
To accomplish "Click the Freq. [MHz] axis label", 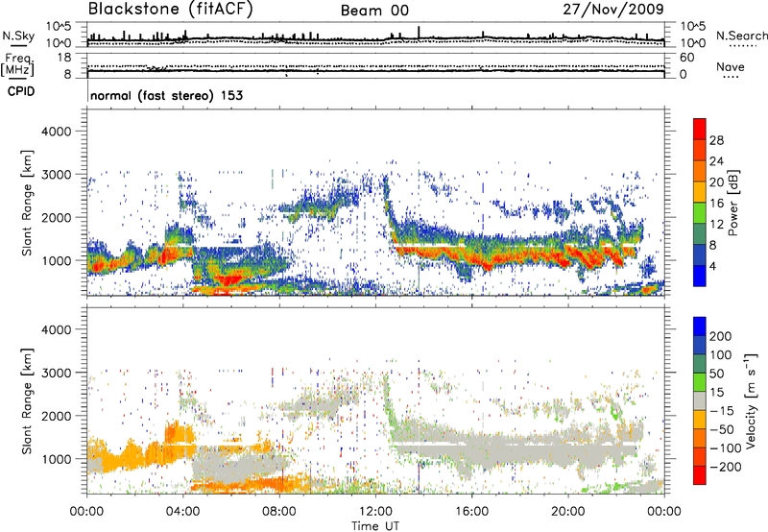I will pos(17,65).
